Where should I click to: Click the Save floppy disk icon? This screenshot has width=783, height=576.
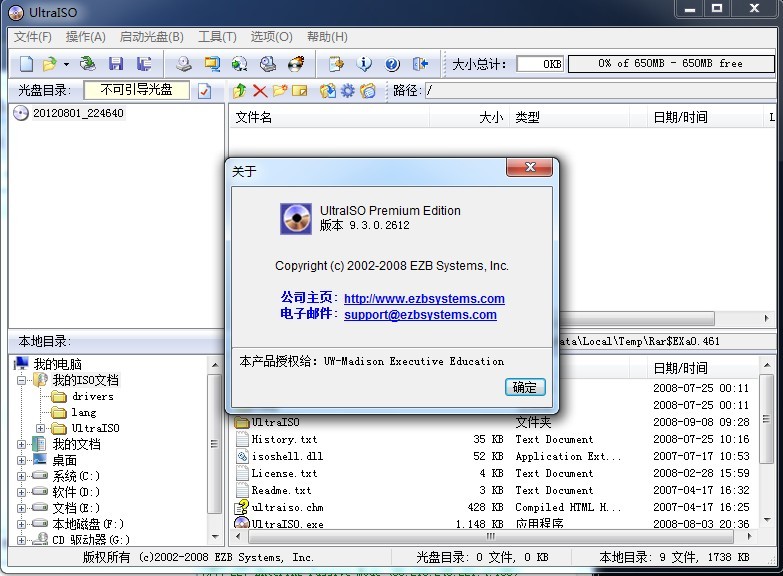116,64
